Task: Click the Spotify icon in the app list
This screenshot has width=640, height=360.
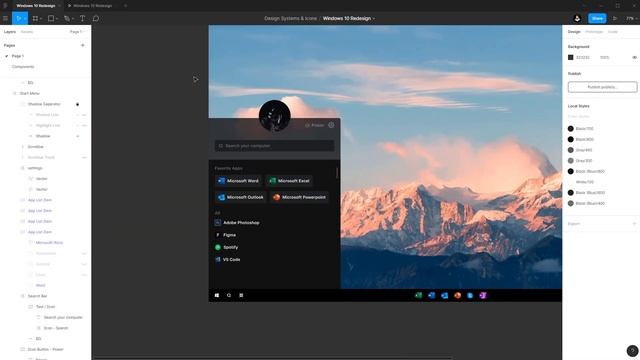Action: [x=218, y=247]
